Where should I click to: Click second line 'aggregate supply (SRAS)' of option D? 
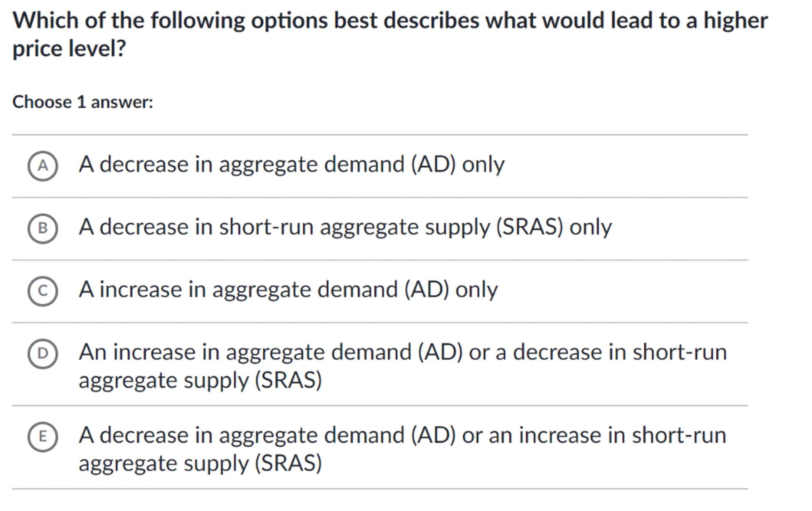(200, 380)
